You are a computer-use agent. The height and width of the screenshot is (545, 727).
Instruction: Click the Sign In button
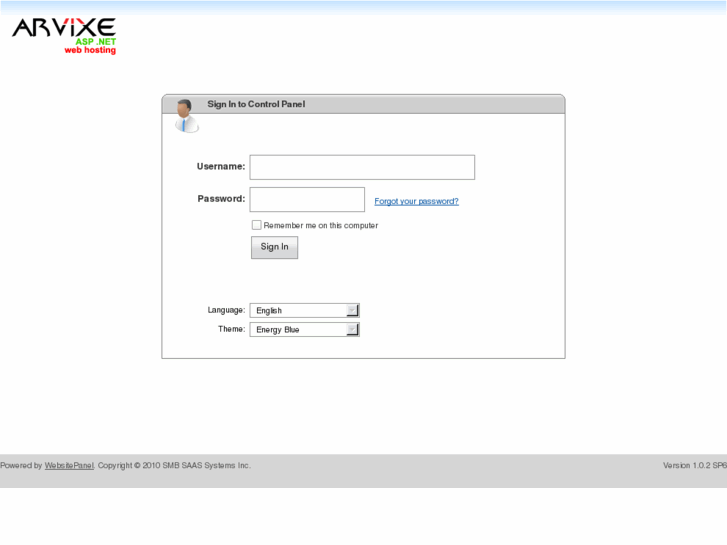tap(274, 247)
